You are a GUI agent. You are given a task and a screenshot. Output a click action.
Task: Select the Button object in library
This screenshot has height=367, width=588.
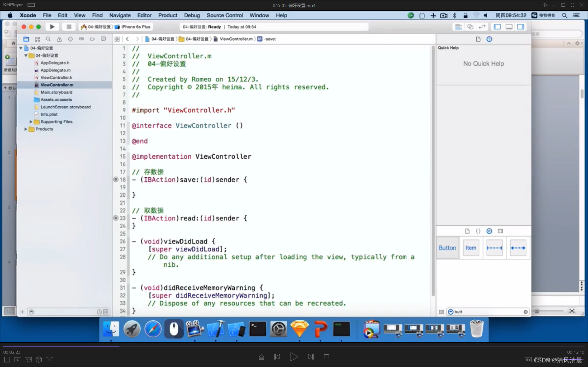pos(448,248)
